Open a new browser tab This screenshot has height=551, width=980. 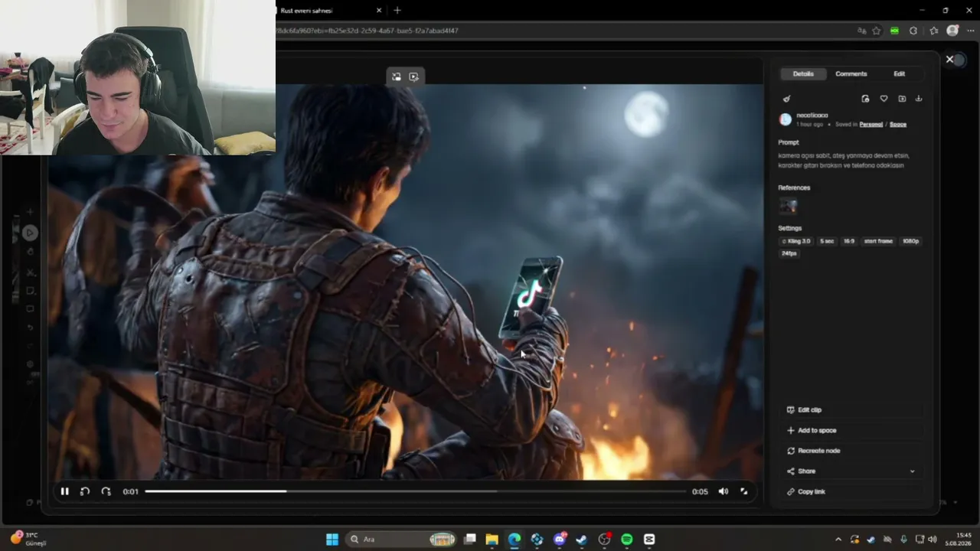(397, 11)
